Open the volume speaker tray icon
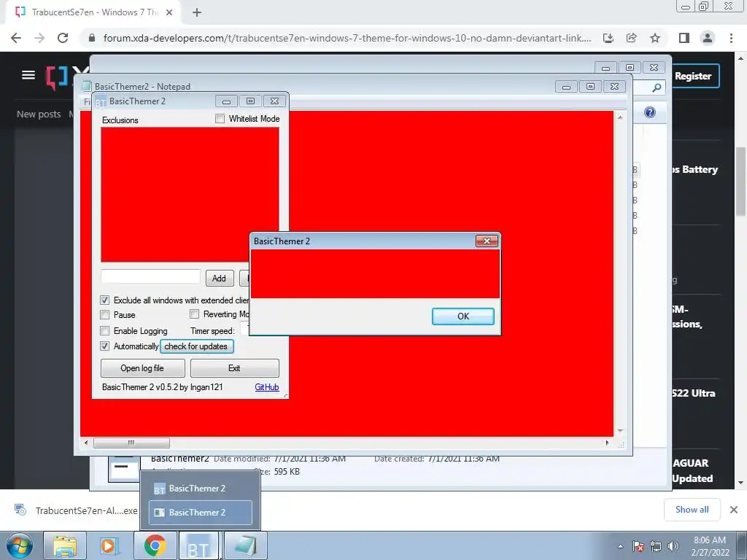The width and height of the screenshot is (747, 560). point(673,546)
